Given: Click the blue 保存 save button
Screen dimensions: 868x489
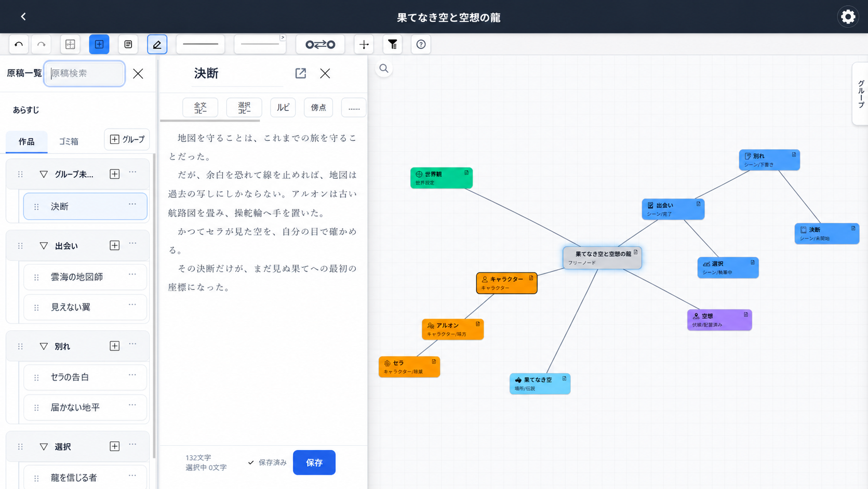Looking at the screenshot, I should [314, 462].
